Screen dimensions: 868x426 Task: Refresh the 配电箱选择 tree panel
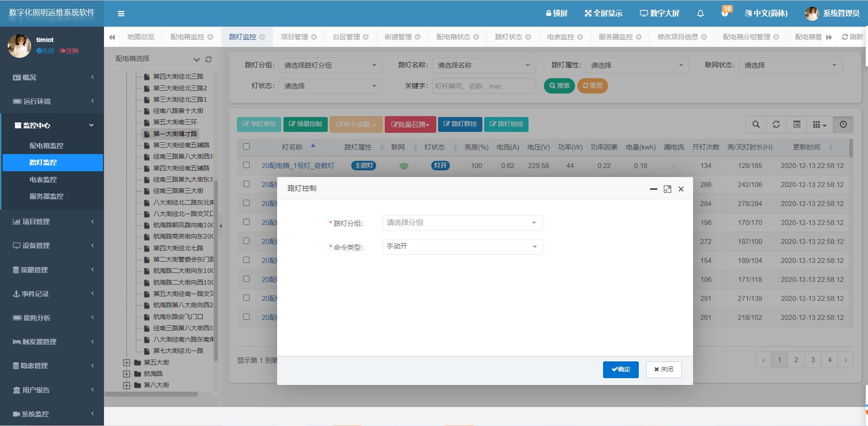[x=208, y=59]
